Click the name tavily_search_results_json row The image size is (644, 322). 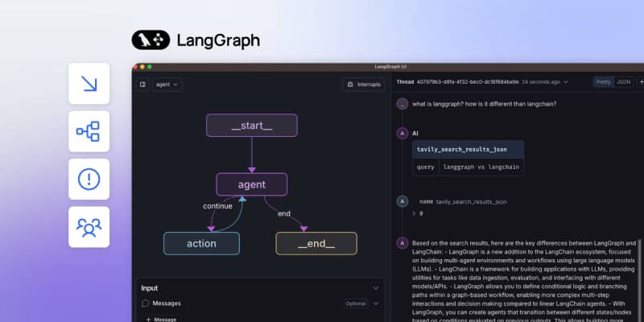point(463,202)
